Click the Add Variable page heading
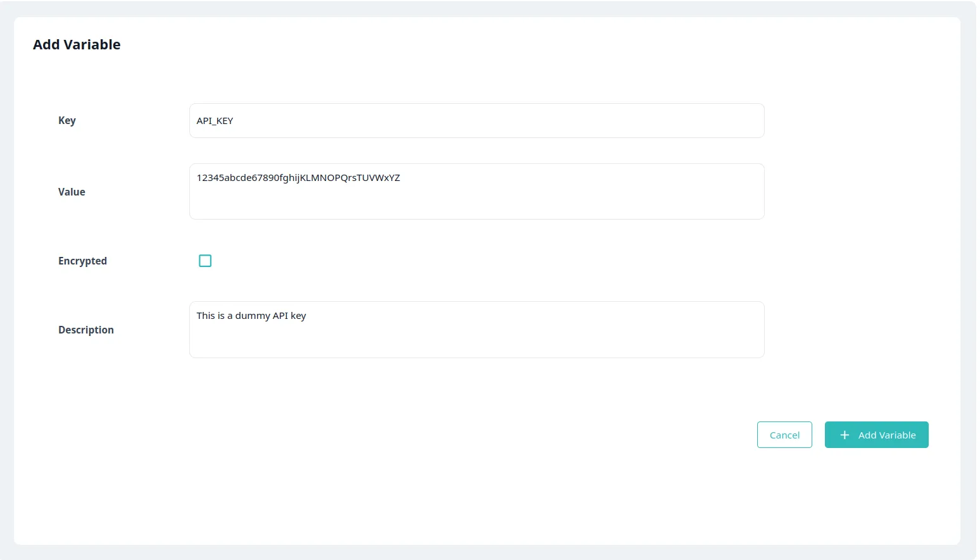The width and height of the screenshot is (980, 560). click(x=77, y=44)
